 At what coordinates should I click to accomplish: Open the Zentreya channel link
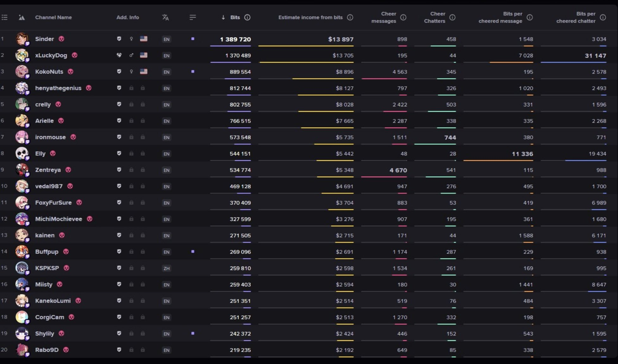click(48, 170)
